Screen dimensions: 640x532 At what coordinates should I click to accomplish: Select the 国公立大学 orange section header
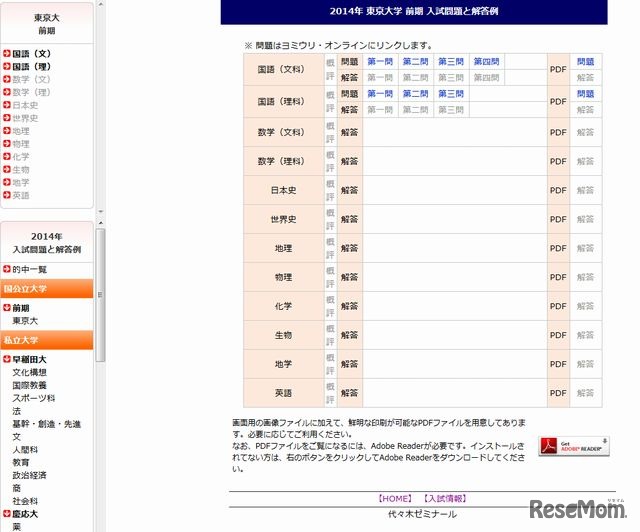coord(47,289)
